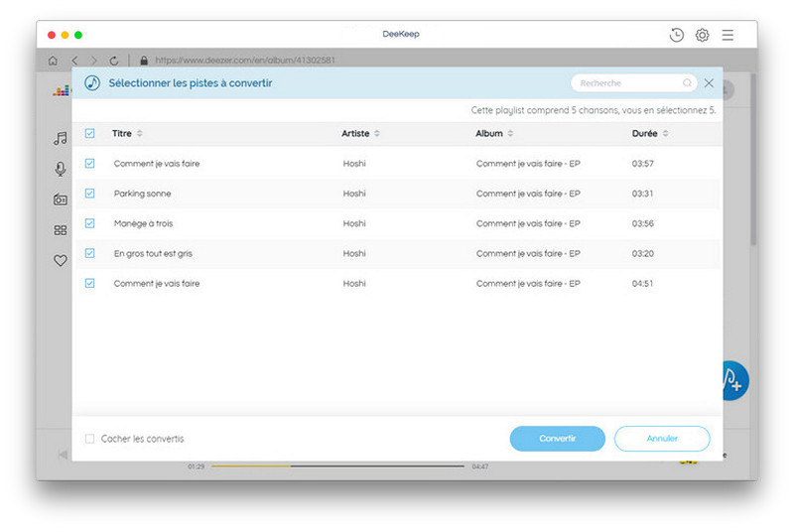This screenshot has height=532, width=794.
Task: Click the blue add-to-list floating button
Action: click(734, 381)
